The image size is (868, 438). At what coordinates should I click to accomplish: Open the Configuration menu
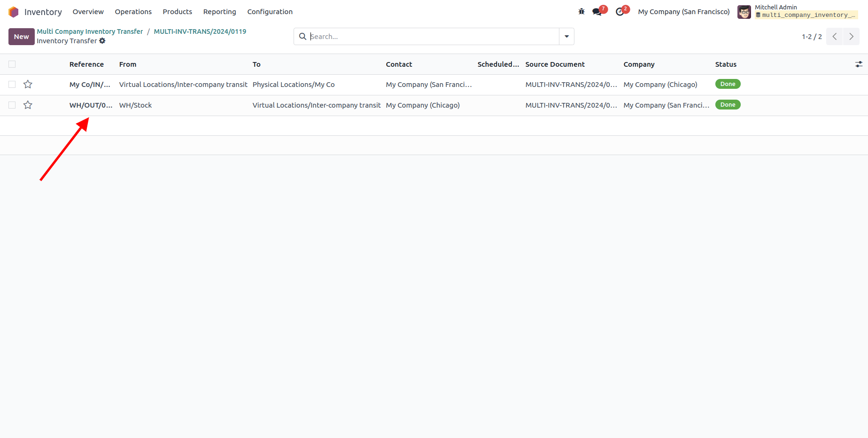tap(270, 12)
